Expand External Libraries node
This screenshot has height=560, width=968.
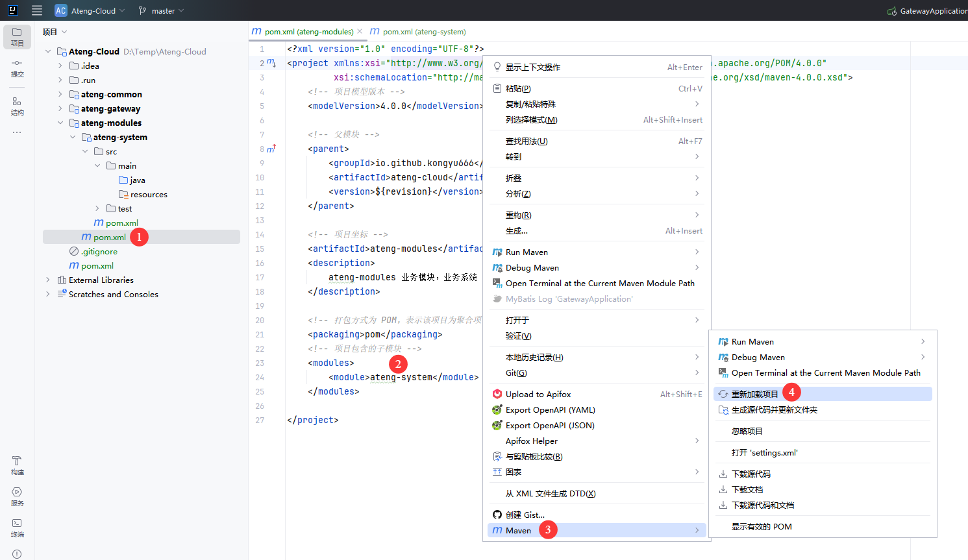(48, 280)
